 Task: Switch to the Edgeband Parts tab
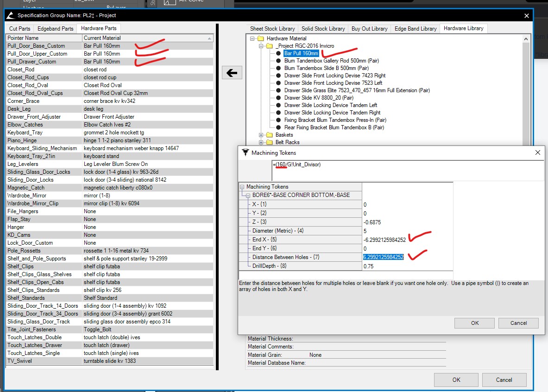[55, 29]
